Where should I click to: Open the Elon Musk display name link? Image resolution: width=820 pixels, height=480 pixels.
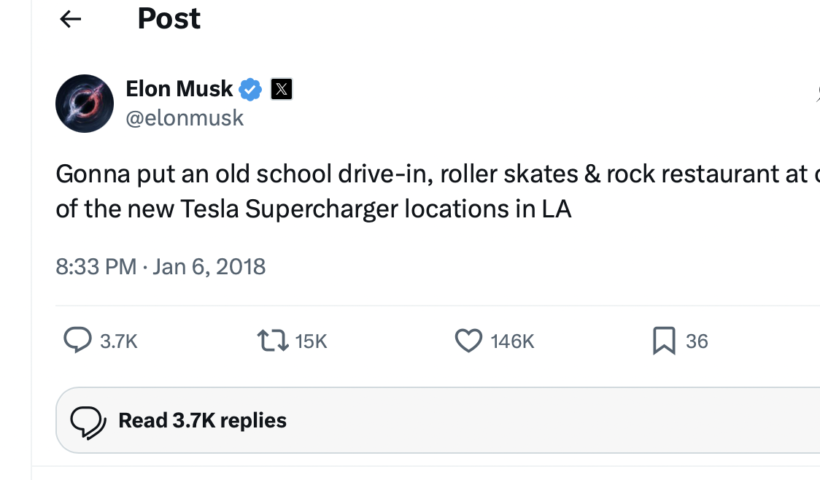tap(179, 89)
